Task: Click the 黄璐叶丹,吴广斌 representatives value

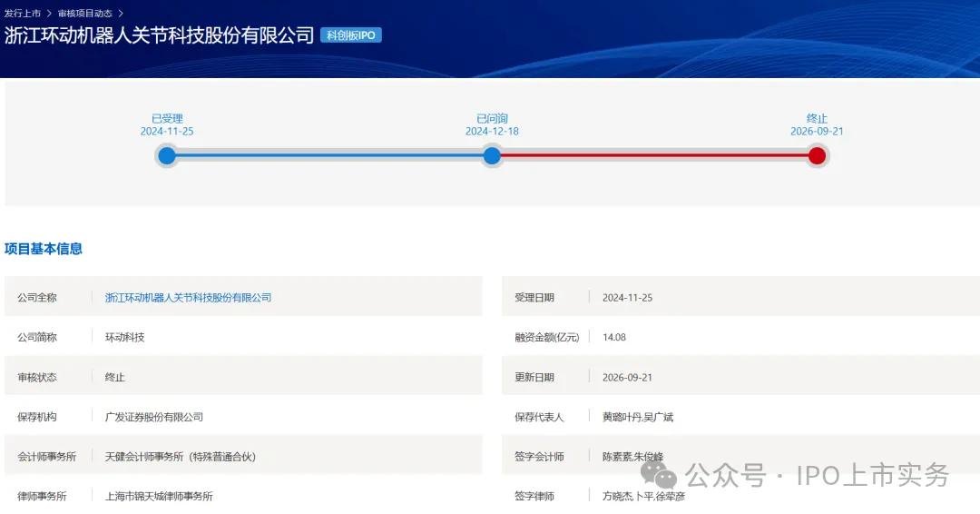Action: click(x=638, y=417)
